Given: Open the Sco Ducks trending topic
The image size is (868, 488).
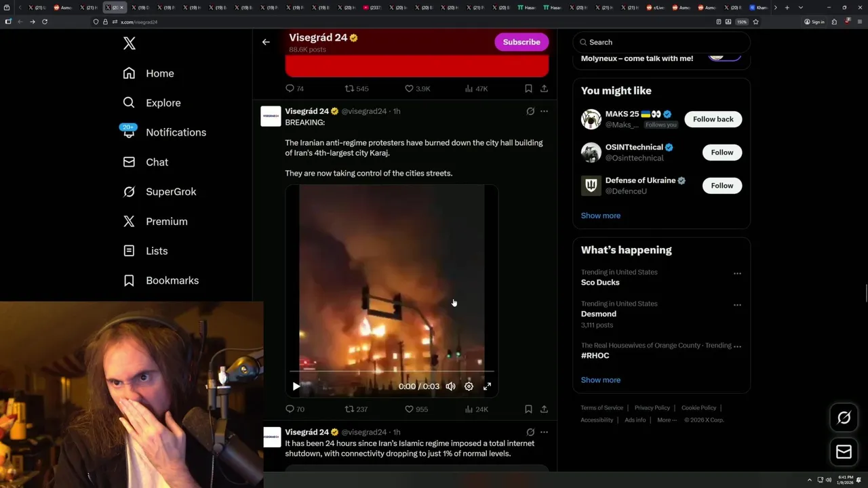Looking at the screenshot, I should tap(600, 283).
